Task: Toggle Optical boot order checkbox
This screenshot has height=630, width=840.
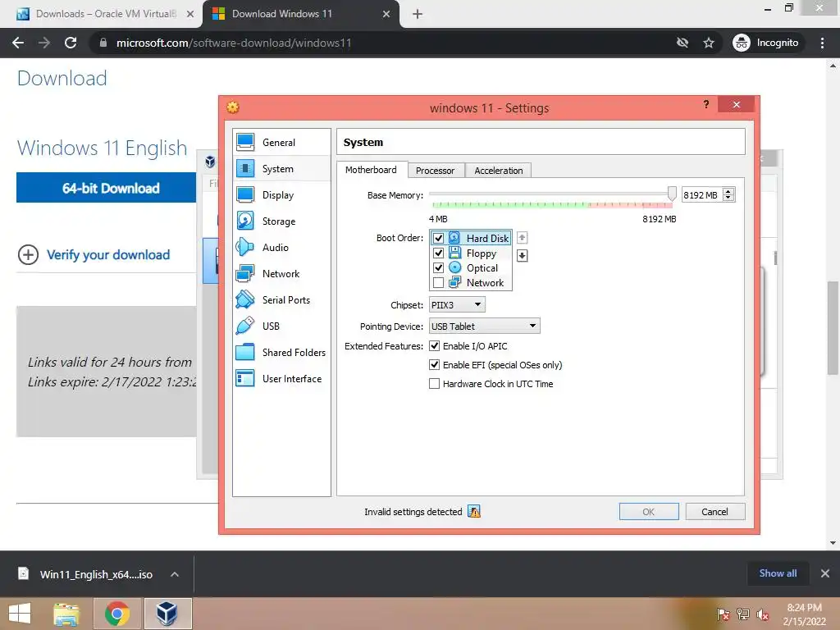Action: point(438,268)
